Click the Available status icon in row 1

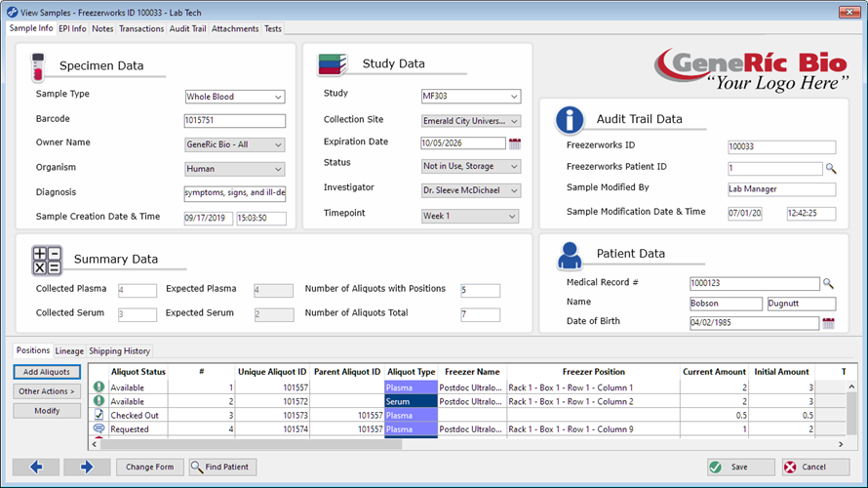pos(99,387)
